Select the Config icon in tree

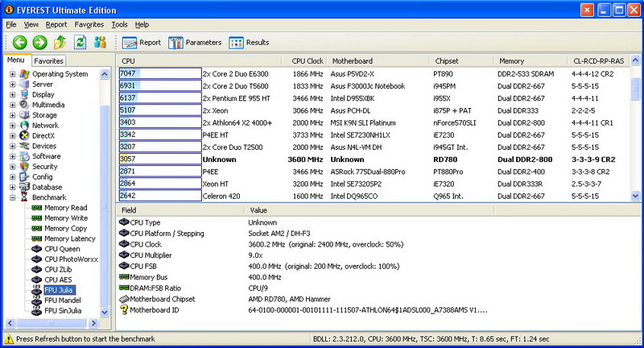pyautogui.click(x=25, y=176)
